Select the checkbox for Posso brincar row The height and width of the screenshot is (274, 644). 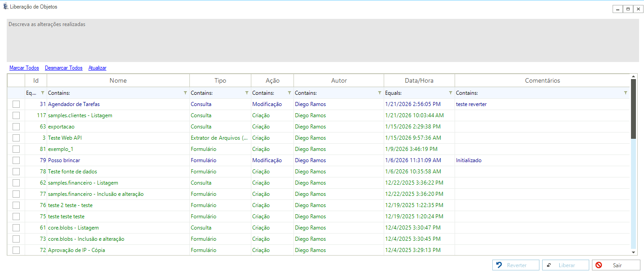[16, 160]
